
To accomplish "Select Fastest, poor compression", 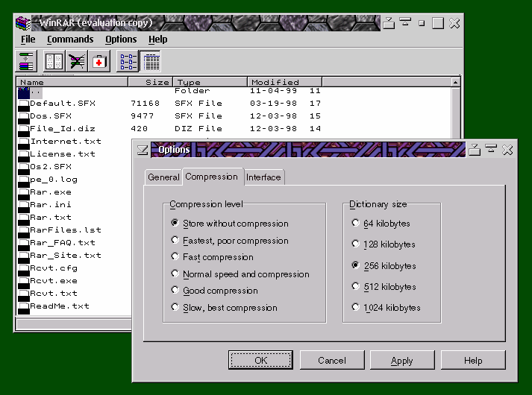I will coord(230,241).
